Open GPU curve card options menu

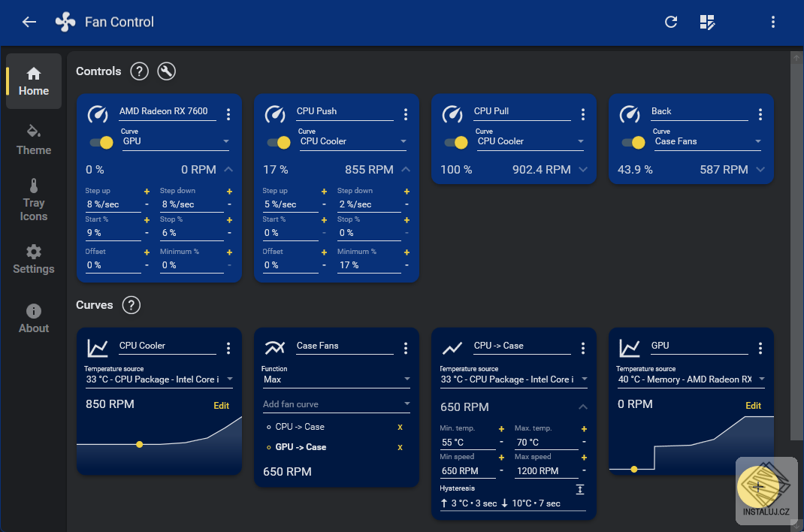coord(760,349)
